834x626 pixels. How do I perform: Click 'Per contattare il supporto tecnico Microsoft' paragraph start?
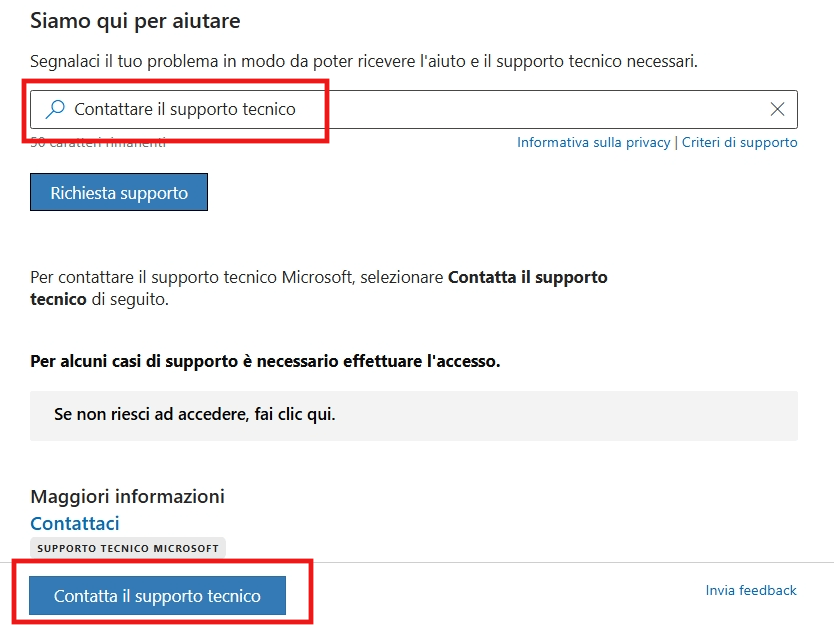[x=191, y=277]
